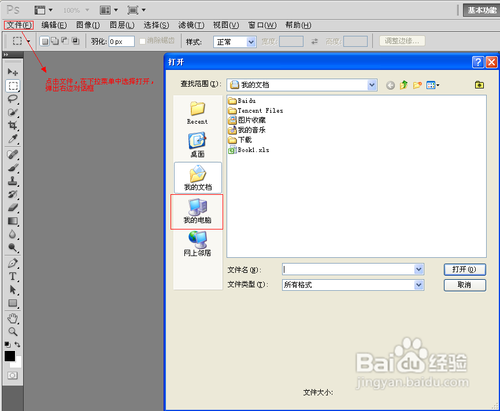Choose Add to Selection mode

(x=55, y=41)
